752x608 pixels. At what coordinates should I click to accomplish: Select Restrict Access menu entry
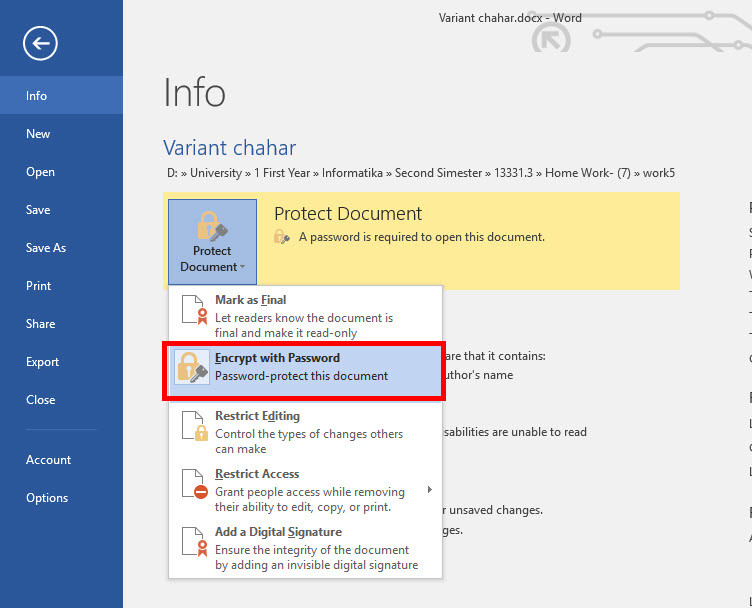click(x=305, y=490)
